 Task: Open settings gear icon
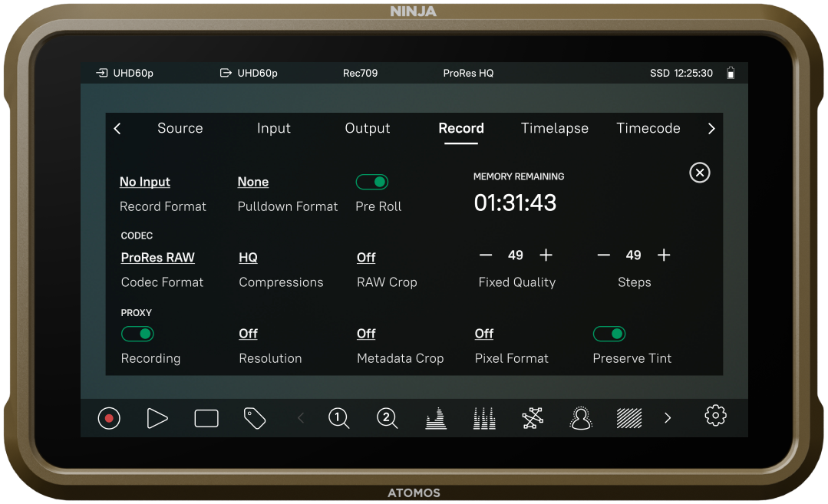715,417
